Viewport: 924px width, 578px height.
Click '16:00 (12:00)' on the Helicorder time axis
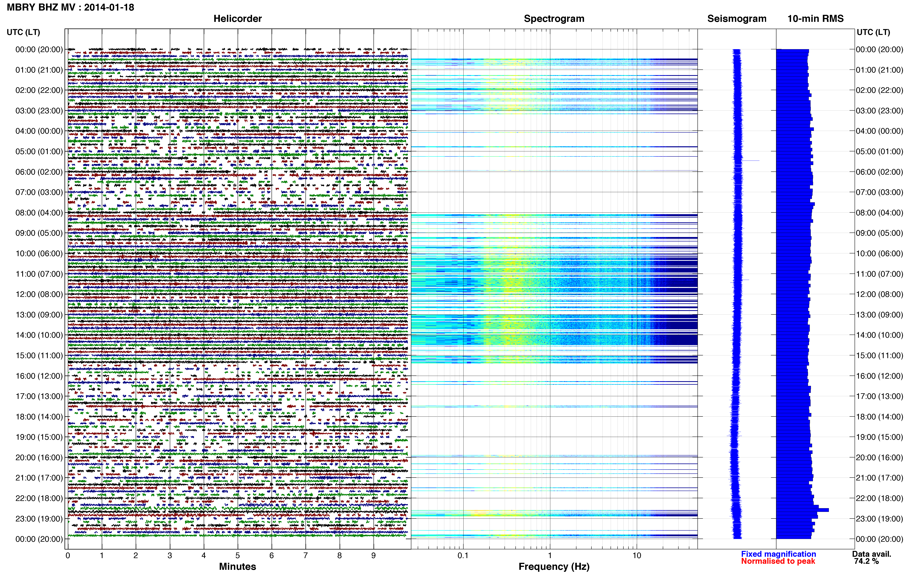pos(39,376)
